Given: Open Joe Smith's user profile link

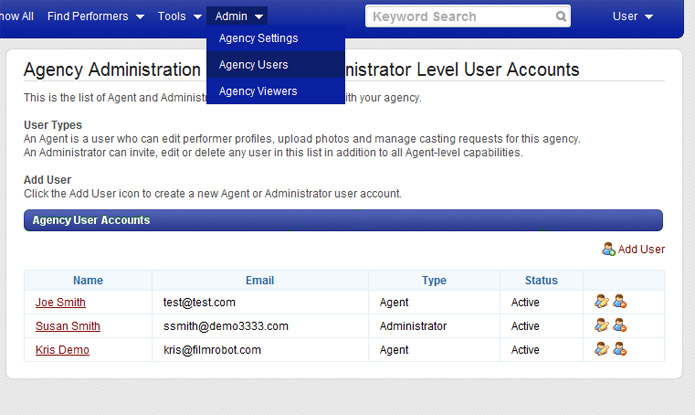Looking at the screenshot, I should [60, 302].
